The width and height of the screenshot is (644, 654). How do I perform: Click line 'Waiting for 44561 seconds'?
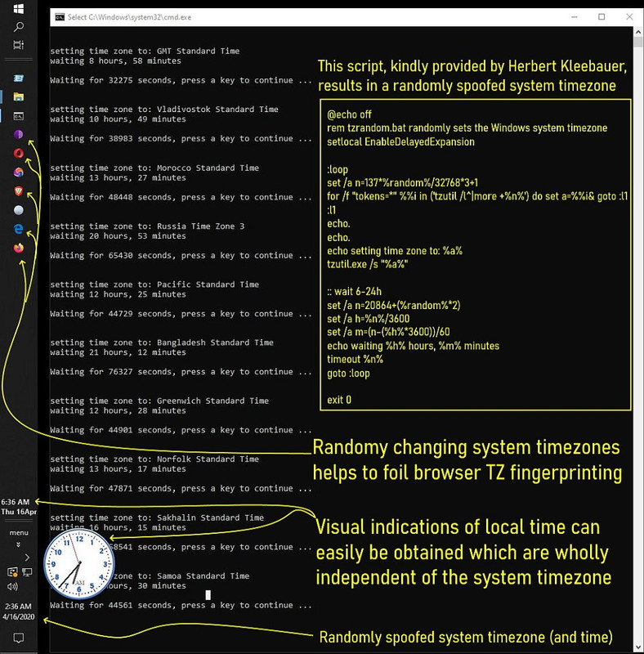(181, 605)
